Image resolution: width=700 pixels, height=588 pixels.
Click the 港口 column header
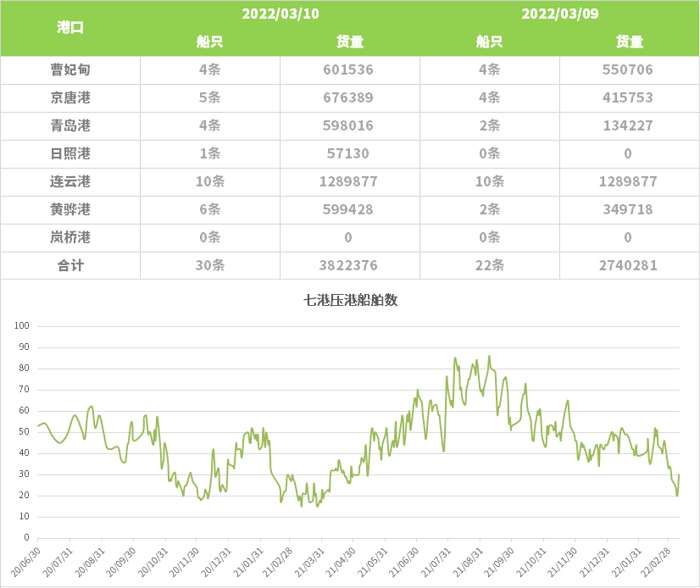70,28
